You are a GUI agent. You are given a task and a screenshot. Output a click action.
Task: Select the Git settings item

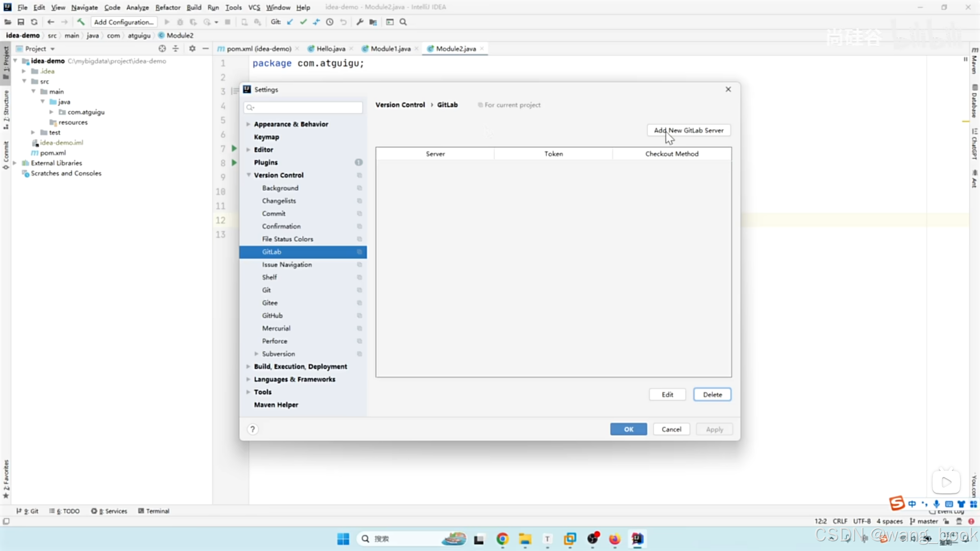[303, 290]
